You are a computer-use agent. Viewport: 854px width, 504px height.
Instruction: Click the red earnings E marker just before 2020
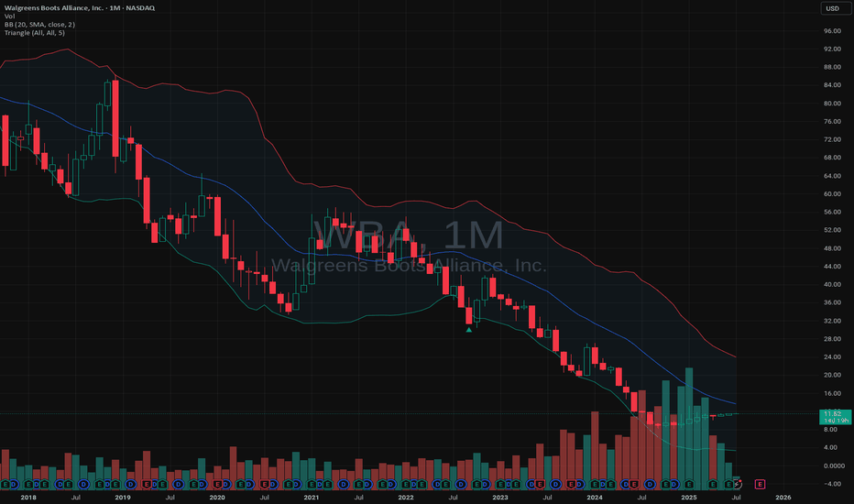point(217,484)
